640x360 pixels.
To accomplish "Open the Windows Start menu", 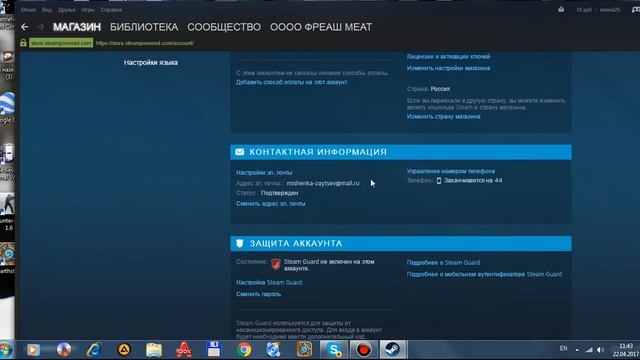I will (x=6, y=350).
